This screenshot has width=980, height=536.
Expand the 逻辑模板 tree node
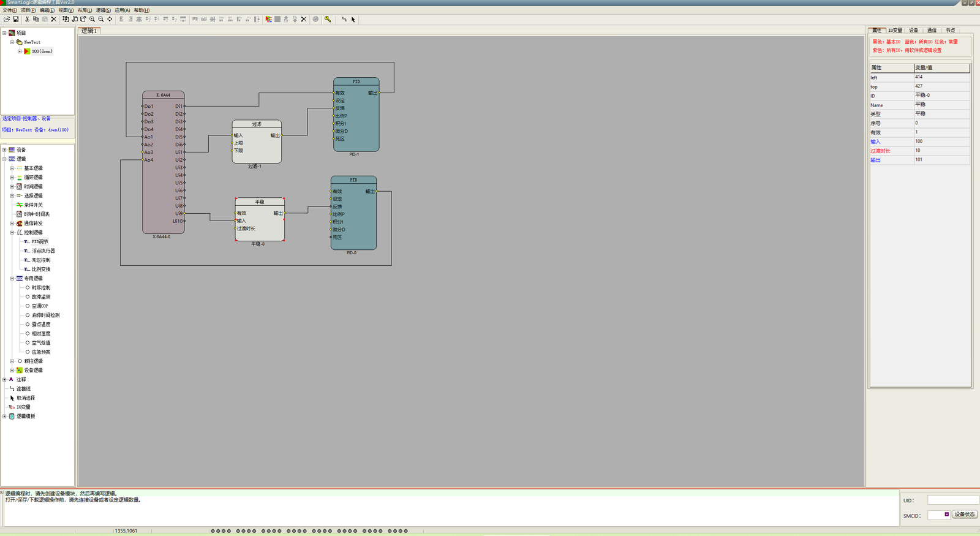click(4, 416)
